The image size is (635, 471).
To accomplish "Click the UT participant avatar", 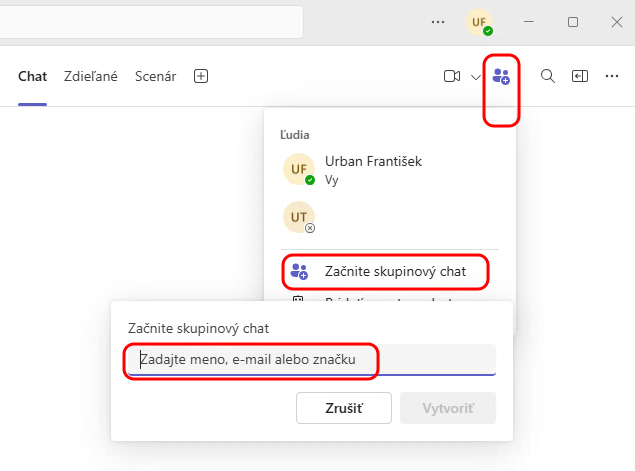I will pyautogui.click(x=298, y=217).
